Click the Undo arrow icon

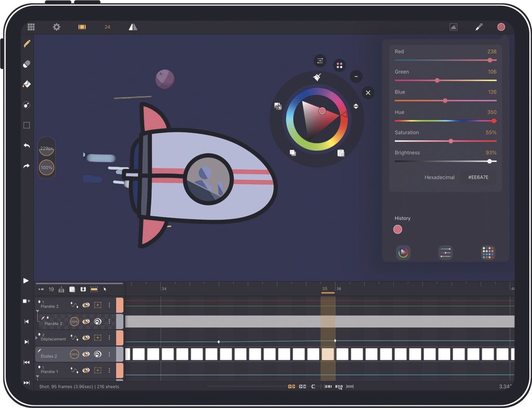point(26,146)
